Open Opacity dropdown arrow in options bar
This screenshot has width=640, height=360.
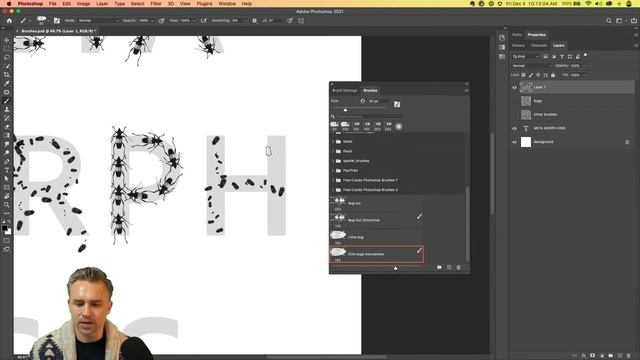pos(152,20)
